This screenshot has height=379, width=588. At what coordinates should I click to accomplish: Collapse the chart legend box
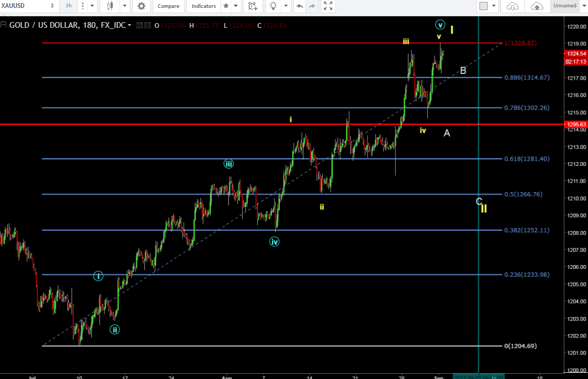pyautogui.click(x=4, y=25)
